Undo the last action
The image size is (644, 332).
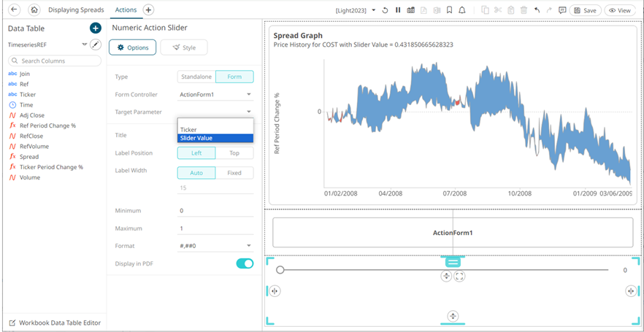(537, 10)
